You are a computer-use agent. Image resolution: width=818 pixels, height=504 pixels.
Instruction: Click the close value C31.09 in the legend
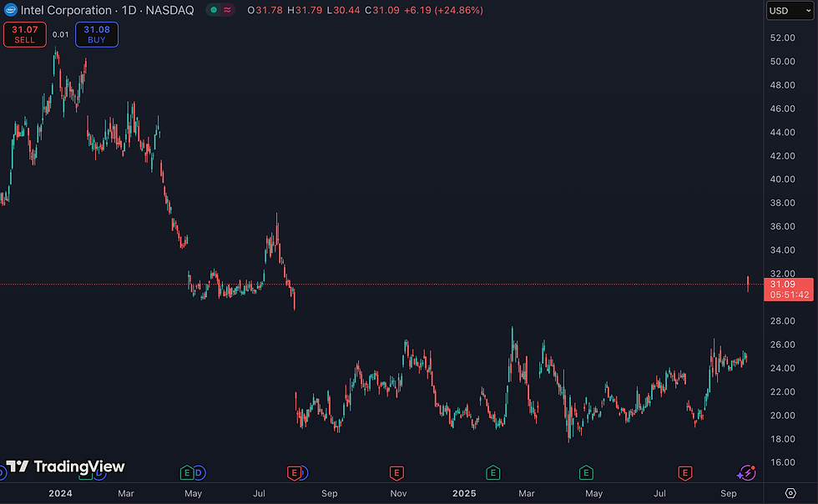pyautogui.click(x=382, y=10)
